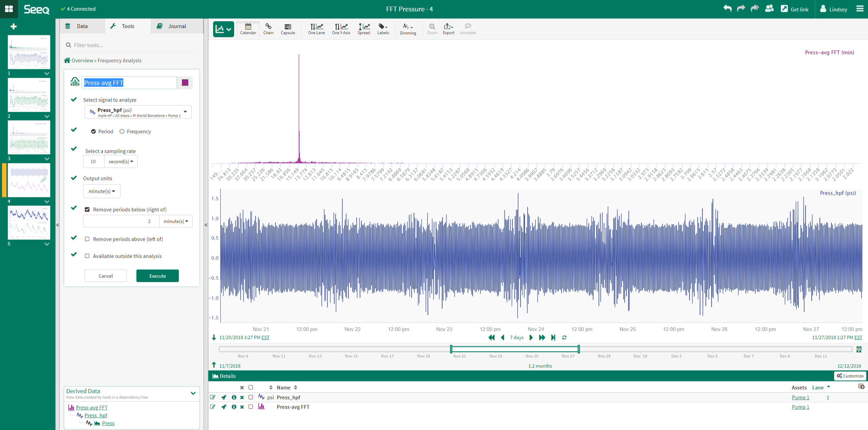Click the Labels toolbar icon

click(383, 29)
